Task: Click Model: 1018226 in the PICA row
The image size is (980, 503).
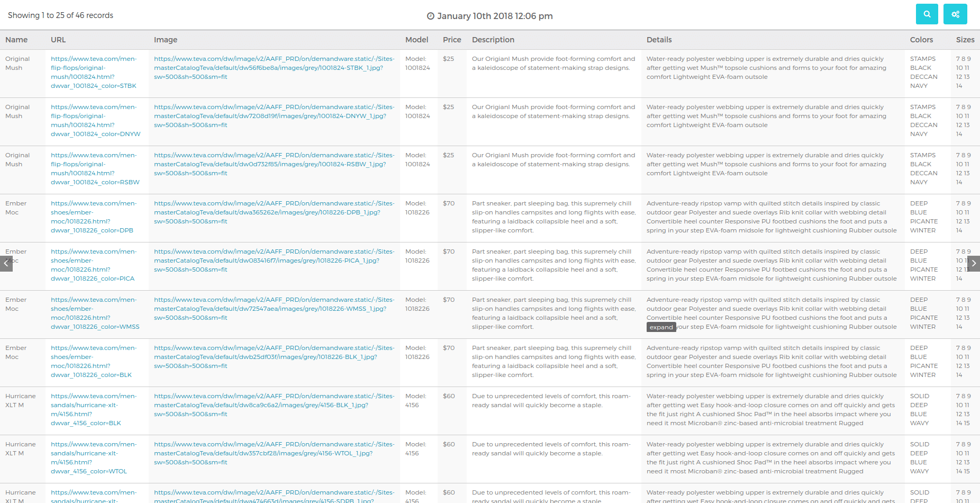Action: point(418,256)
